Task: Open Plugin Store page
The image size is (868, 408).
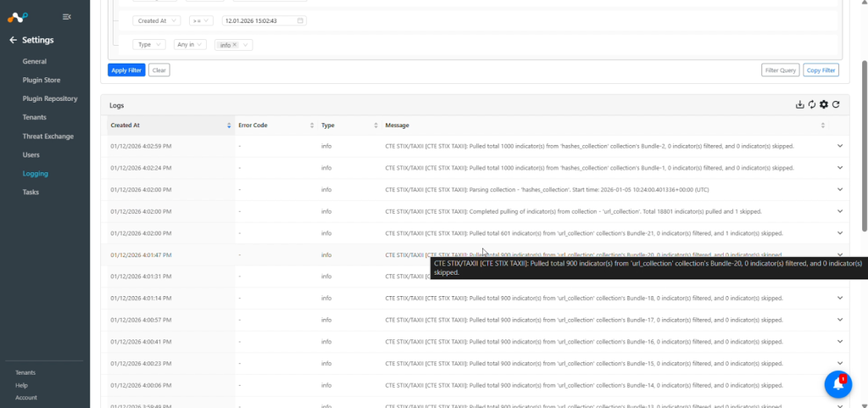Action: pos(42,81)
